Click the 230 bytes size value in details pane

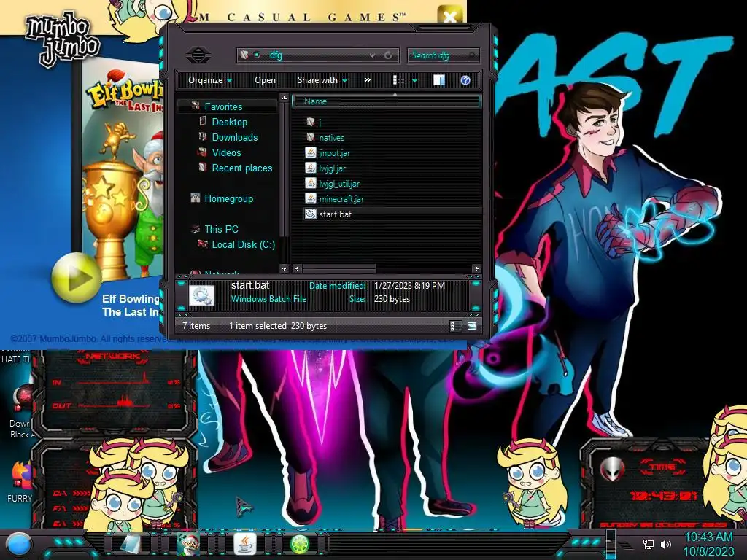392,298
